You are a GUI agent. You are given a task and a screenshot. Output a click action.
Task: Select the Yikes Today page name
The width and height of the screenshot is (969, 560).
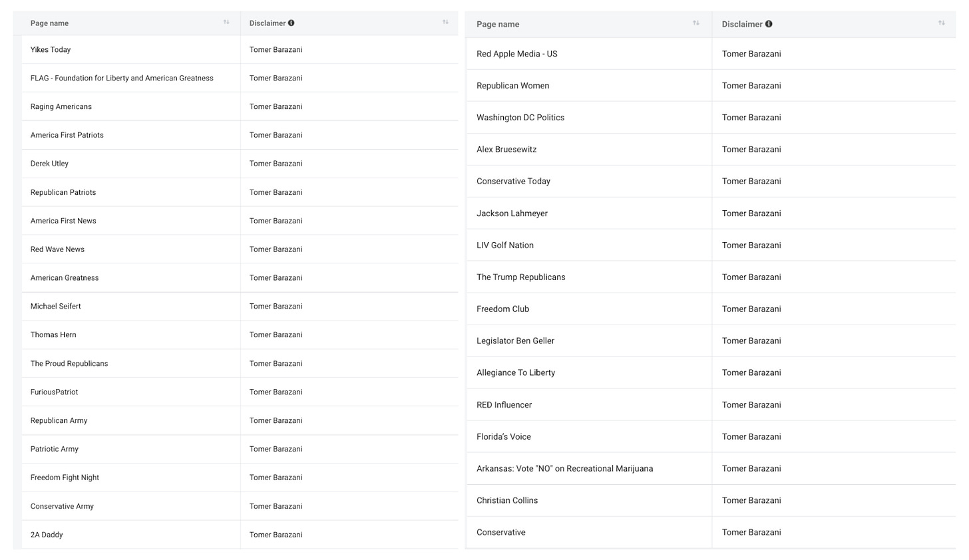[x=51, y=50]
